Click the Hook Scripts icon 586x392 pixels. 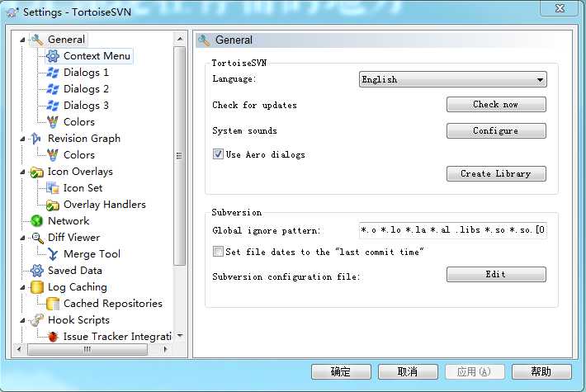click(x=37, y=320)
